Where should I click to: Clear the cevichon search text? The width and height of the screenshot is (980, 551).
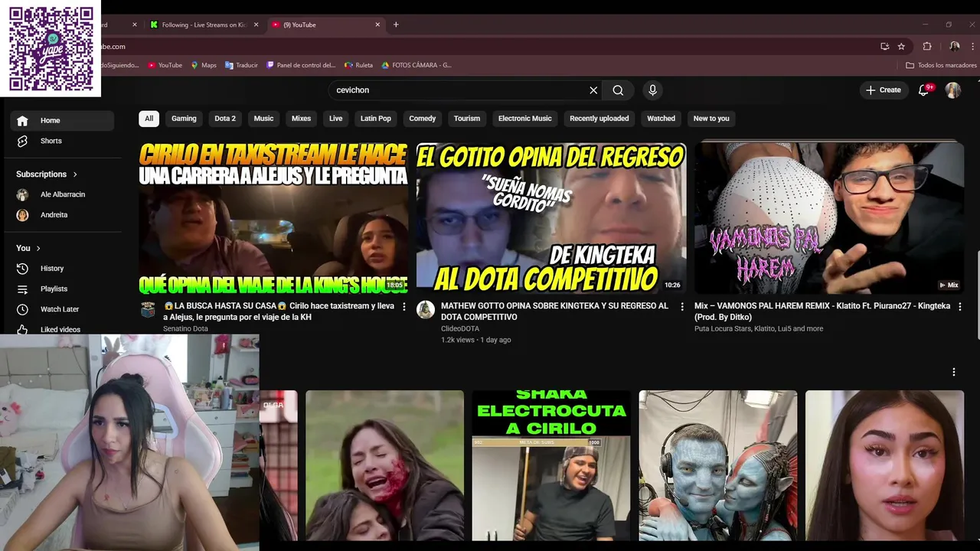click(593, 90)
